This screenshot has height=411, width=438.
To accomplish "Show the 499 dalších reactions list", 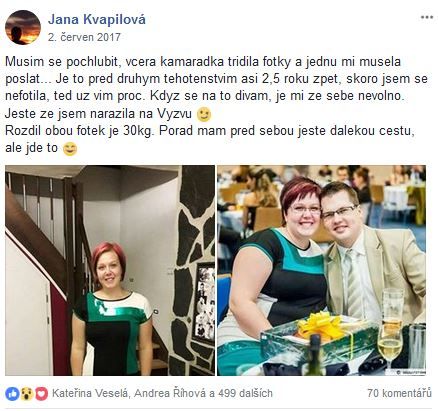I will coord(245,393).
